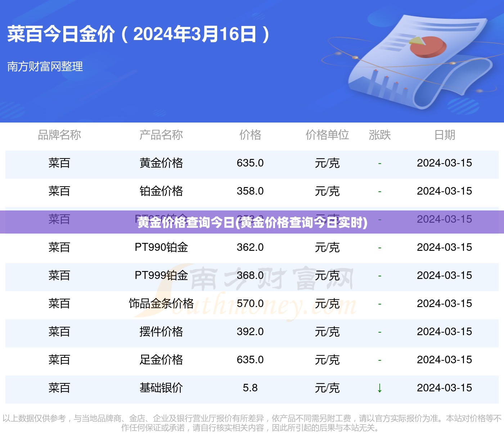Click the 涨跌 dash in 黄金价格 row
The height and width of the screenshot is (444, 504).
tap(380, 164)
